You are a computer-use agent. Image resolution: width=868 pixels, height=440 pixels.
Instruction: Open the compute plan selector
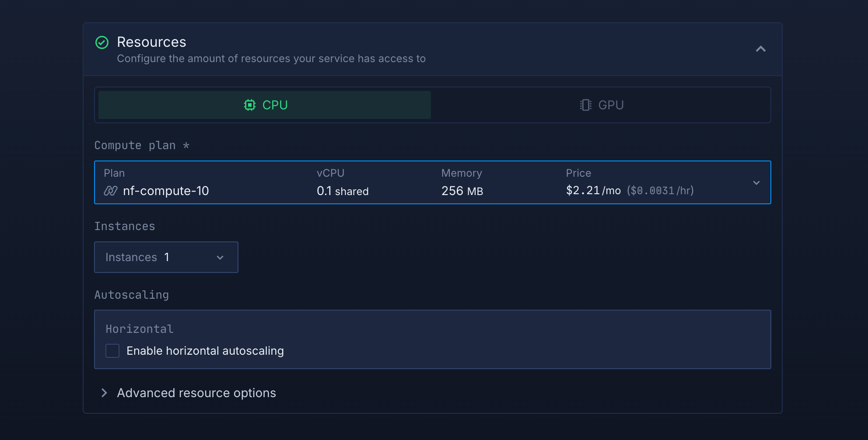click(x=433, y=183)
